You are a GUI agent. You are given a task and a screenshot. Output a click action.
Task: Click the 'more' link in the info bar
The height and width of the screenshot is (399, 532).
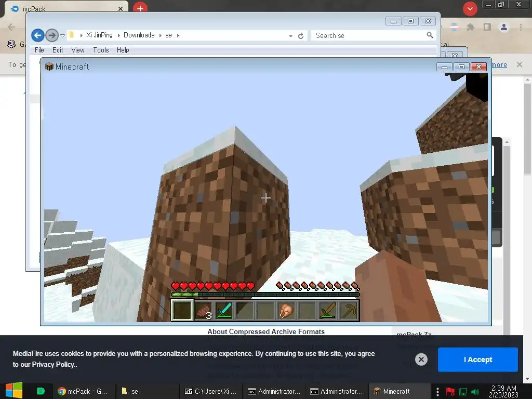(499, 64)
